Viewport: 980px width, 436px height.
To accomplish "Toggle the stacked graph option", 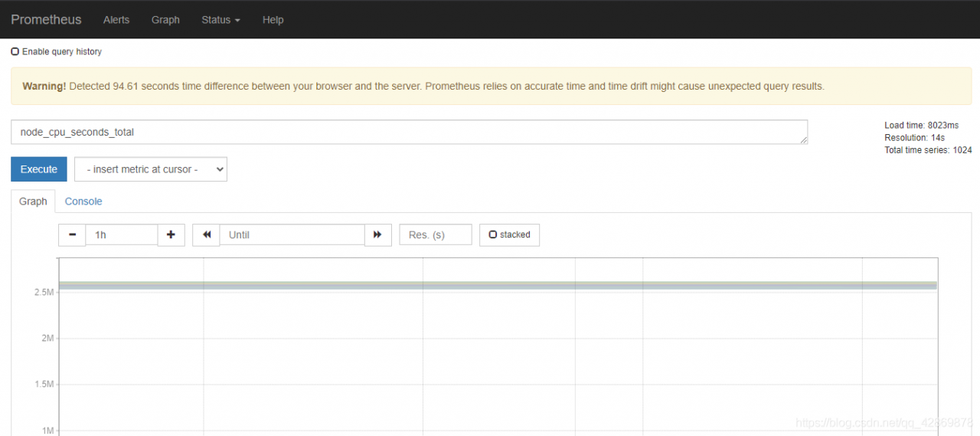I will 509,234.
